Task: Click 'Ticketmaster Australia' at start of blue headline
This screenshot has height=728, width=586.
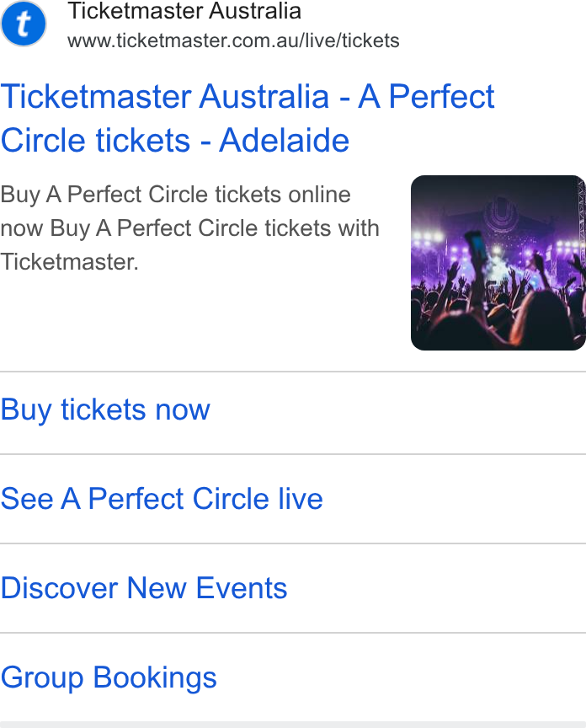Action: point(165,97)
